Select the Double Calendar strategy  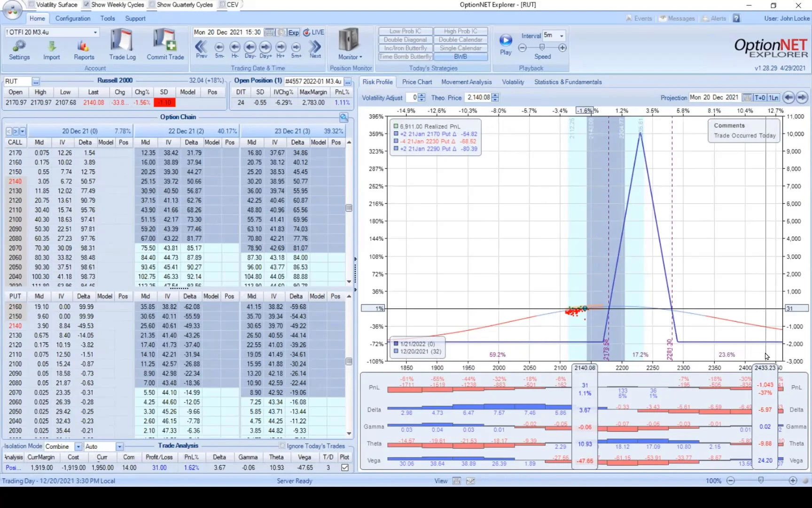click(x=461, y=40)
